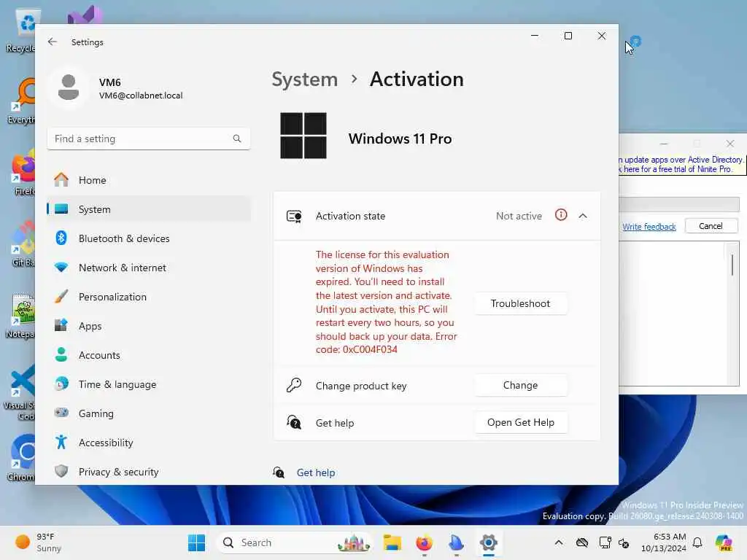Click the network display tray icon
Viewport: 747px width, 560px height.
(605, 542)
